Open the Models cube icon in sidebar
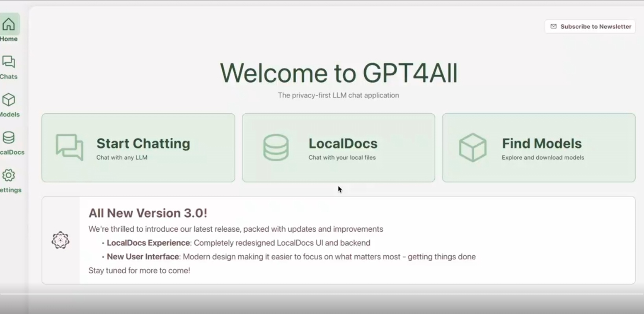The width and height of the screenshot is (644, 314). (9, 100)
